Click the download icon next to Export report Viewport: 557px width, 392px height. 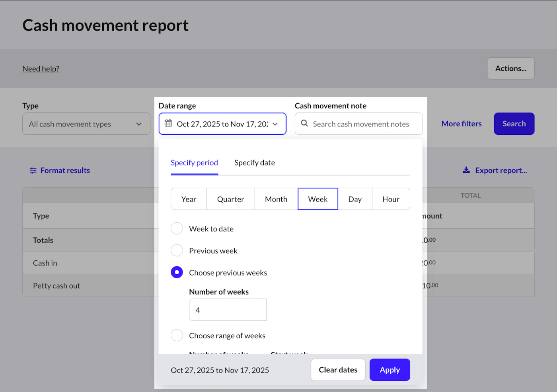(466, 170)
